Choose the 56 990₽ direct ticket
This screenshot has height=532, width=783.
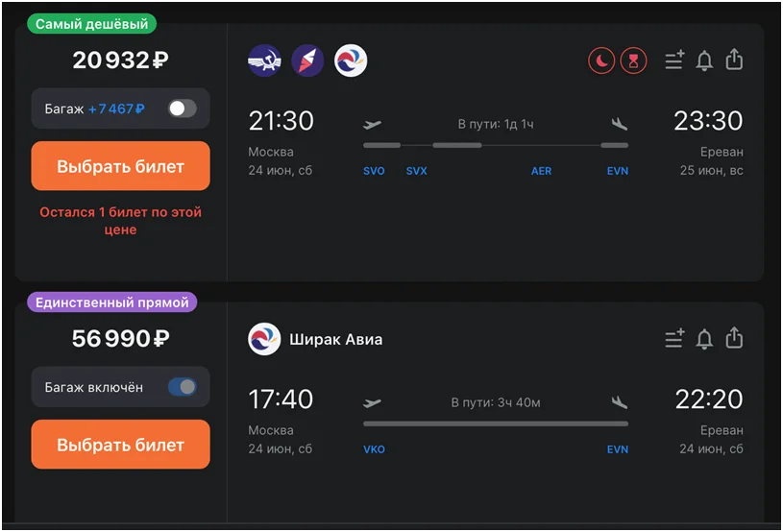(120, 445)
